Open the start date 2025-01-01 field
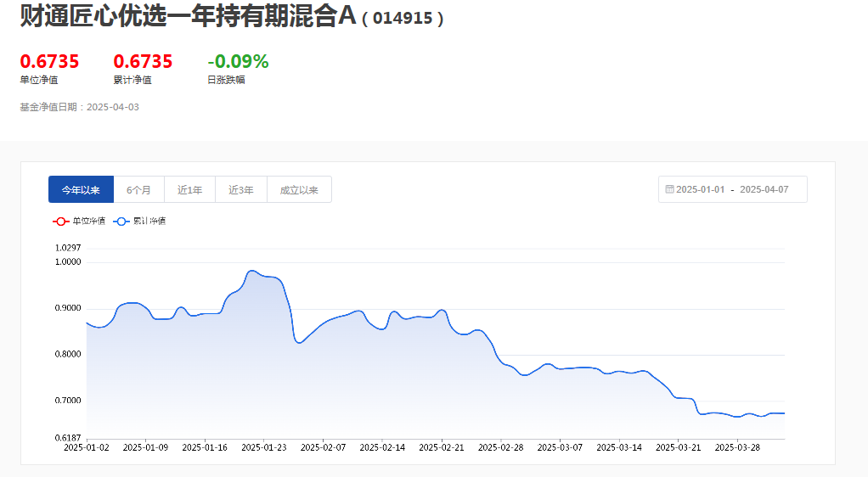868x477 pixels. pos(701,189)
